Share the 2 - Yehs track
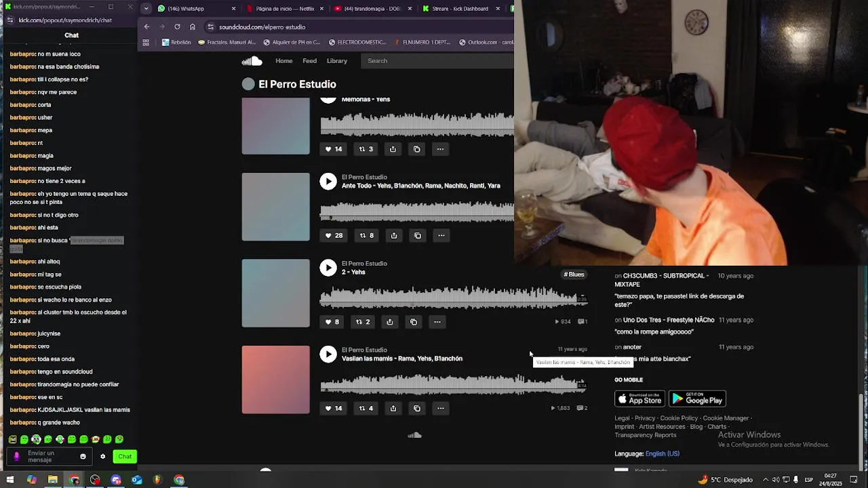The width and height of the screenshot is (868, 488). (x=389, y=322)
